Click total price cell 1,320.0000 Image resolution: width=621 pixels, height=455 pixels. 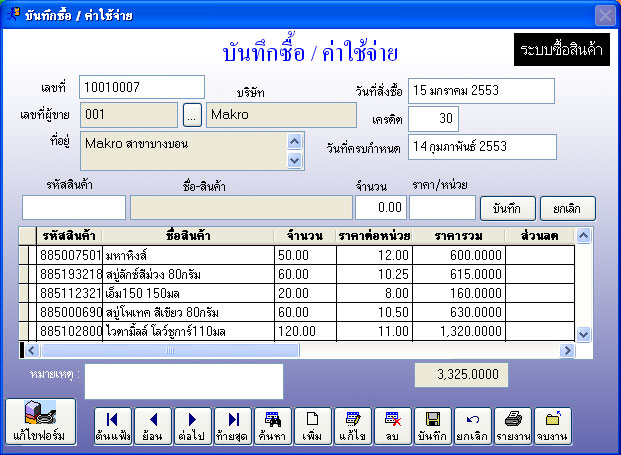(459, 331)
